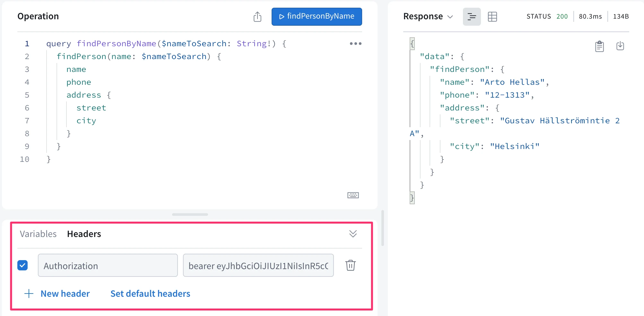Image resolution: width=644 pixels, height=316 pixels.
Task: Open the operation options ellipsis menu
Action: pyautogui.click(x=355, y=44)
